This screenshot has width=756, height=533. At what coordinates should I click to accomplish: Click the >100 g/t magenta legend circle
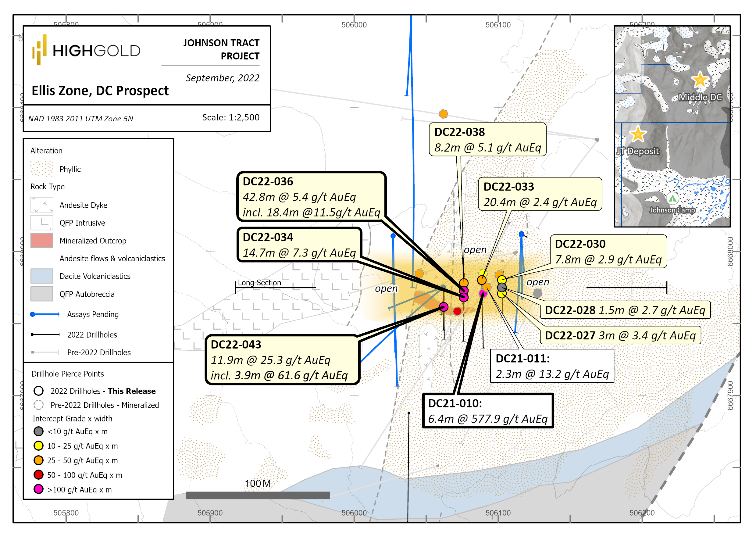point(38,489)
